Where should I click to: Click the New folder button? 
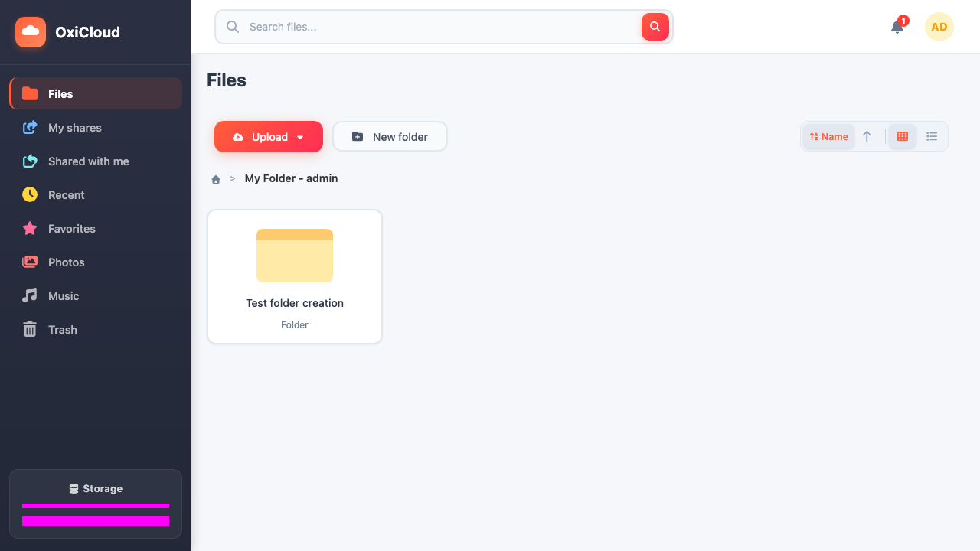click(390, 136)
